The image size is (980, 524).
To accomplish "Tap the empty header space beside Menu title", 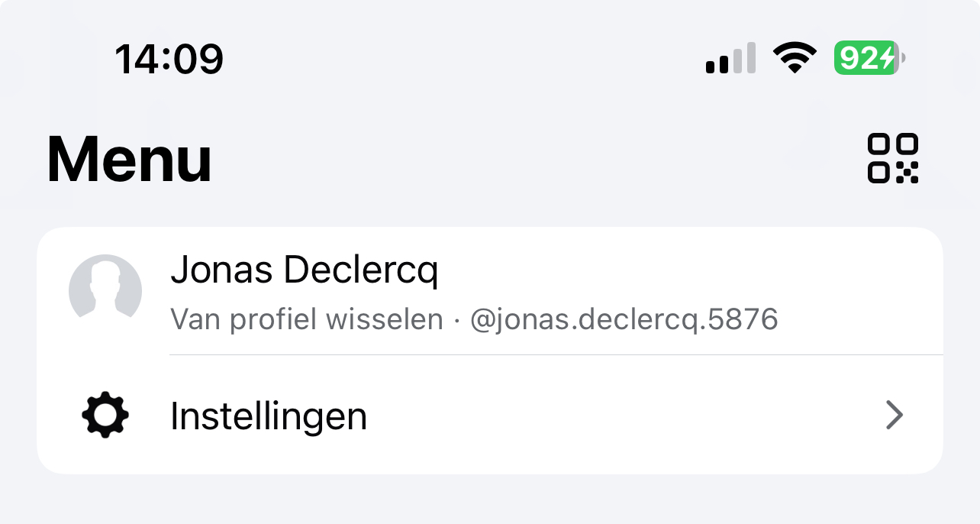I will 534,160.
